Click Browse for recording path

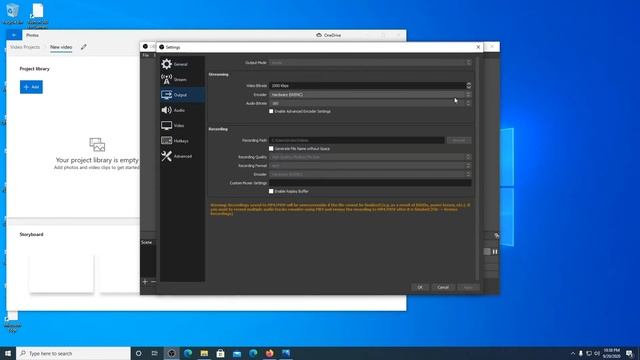(x=459, y=140)
